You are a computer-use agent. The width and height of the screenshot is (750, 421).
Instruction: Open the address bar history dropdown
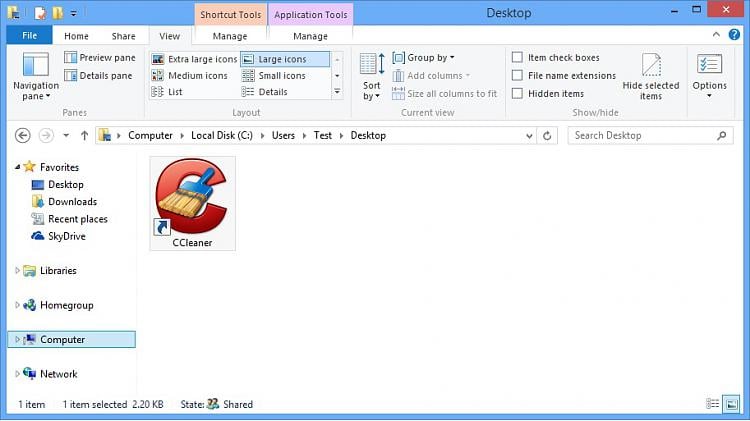coord(529,136)
